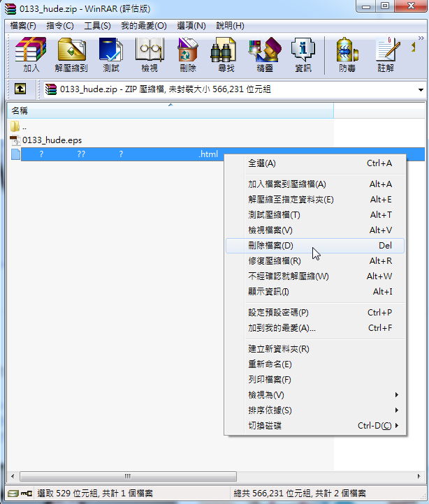429x504 pixels.
Task: Choose 加到我的最愛(A)... menu entry
Action: pos(315,328)
